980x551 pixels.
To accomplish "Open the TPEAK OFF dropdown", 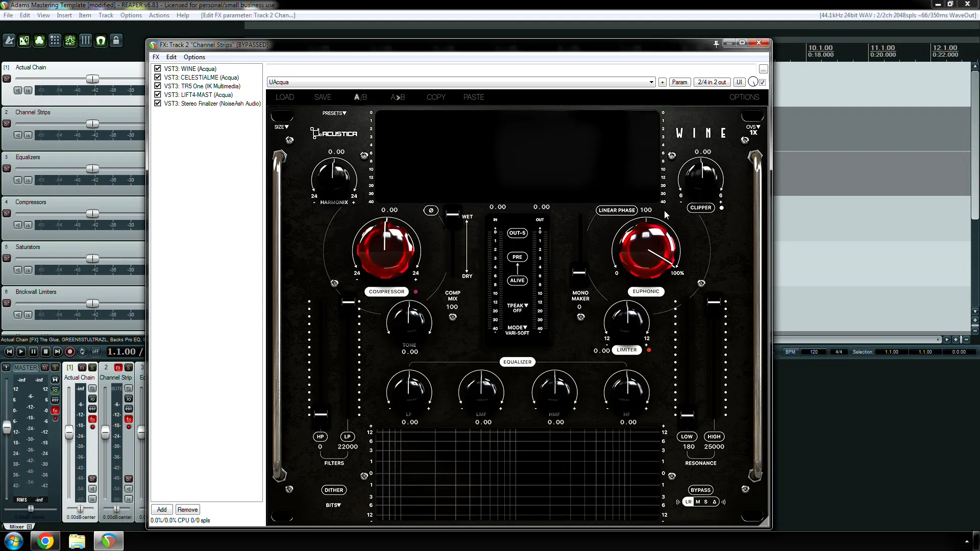I will pos(518,308).
